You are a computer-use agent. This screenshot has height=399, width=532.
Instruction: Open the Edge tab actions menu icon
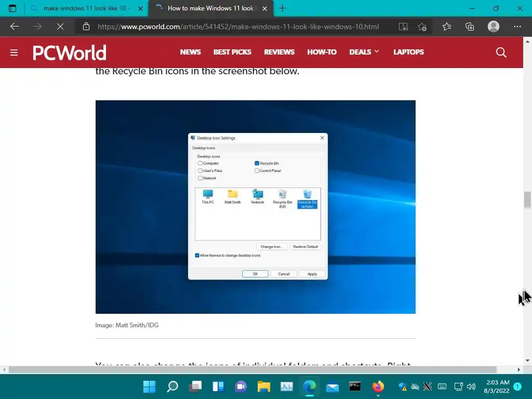click(x=12, y=8)
